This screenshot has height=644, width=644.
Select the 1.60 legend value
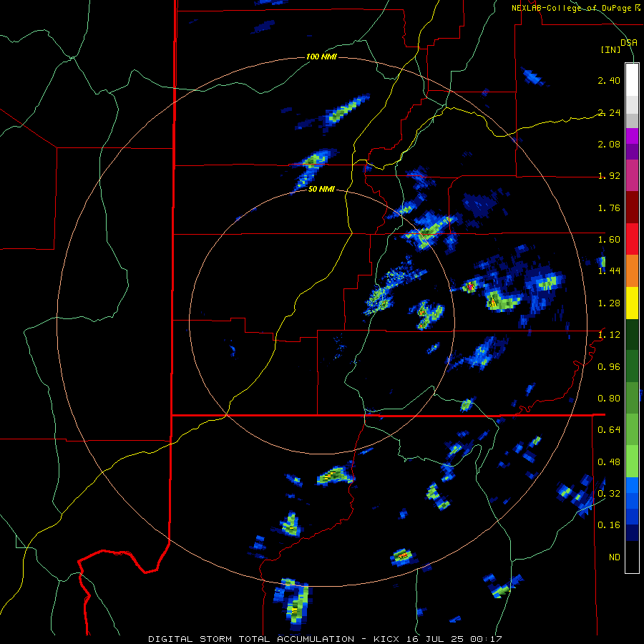[x=609, y=240]
